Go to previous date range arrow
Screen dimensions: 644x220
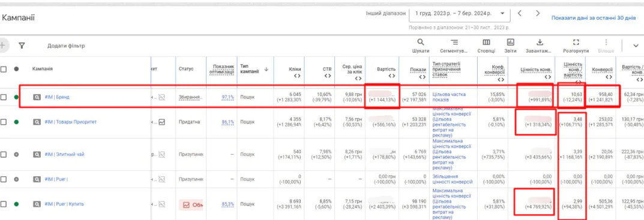point(520,13)
